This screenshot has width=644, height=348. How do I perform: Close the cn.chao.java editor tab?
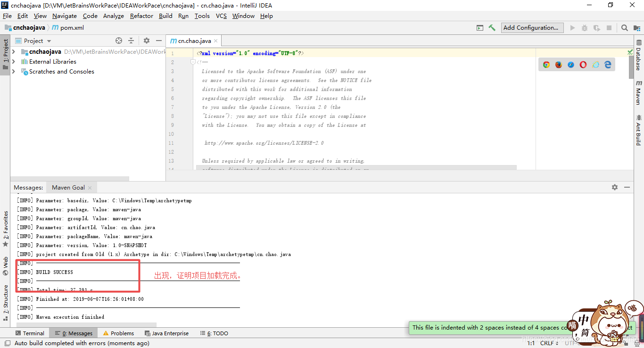pos(216,41)
